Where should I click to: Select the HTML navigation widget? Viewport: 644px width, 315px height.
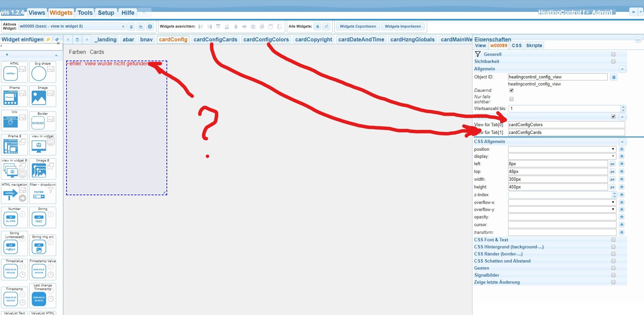click(14, 193)
